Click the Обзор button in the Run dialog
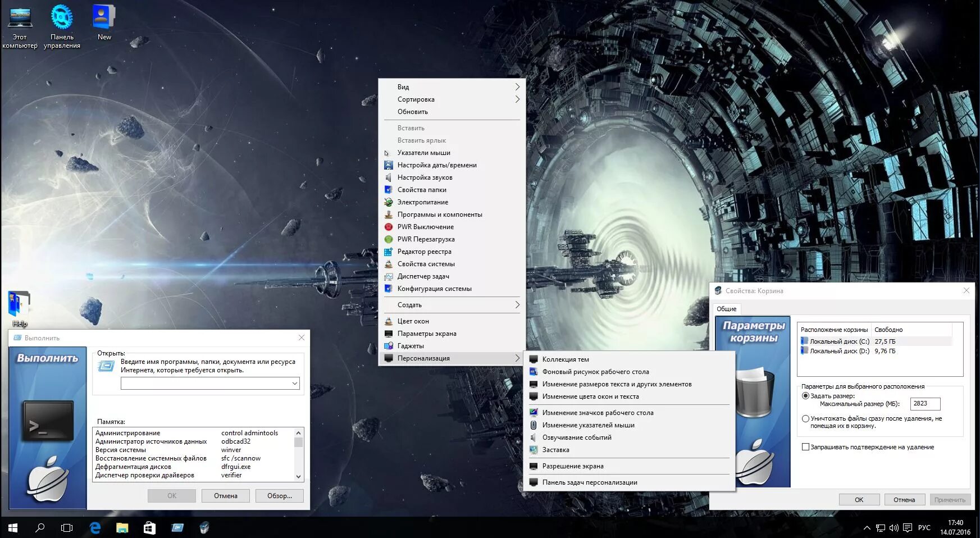This screenshot has width=980, height=538. point(279,495)
